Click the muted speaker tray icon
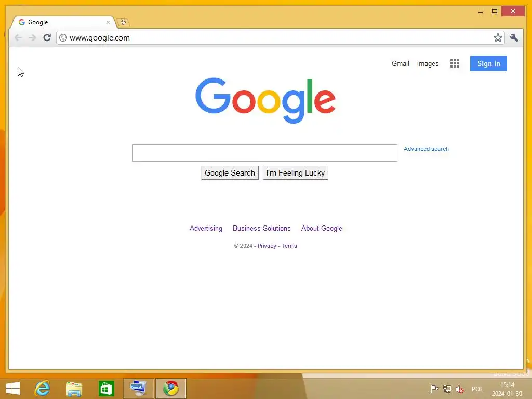Screen dimensions: 532x399 tap(460, 389)
